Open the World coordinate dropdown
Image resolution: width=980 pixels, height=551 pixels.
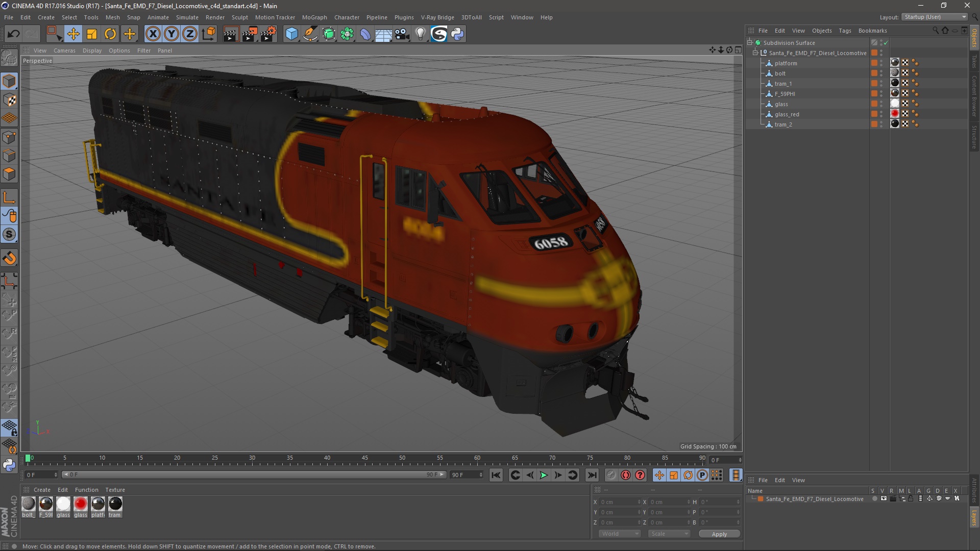(x=619, y=534)
